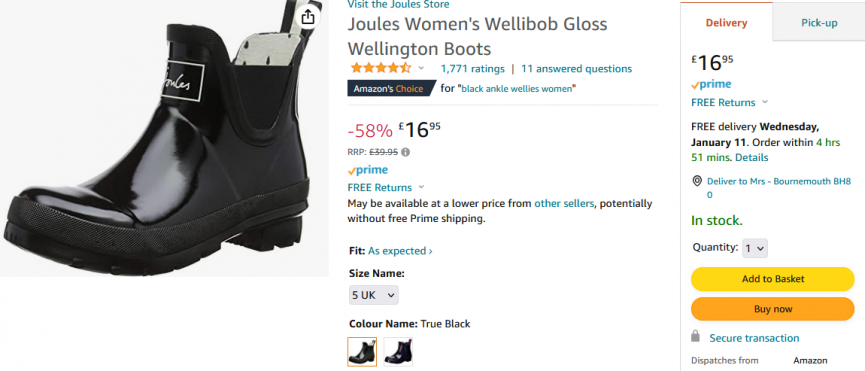This screenshot has height=371, width=865.
Task: Click the Prime logo below RRP
Action: [x=367, y=170]
